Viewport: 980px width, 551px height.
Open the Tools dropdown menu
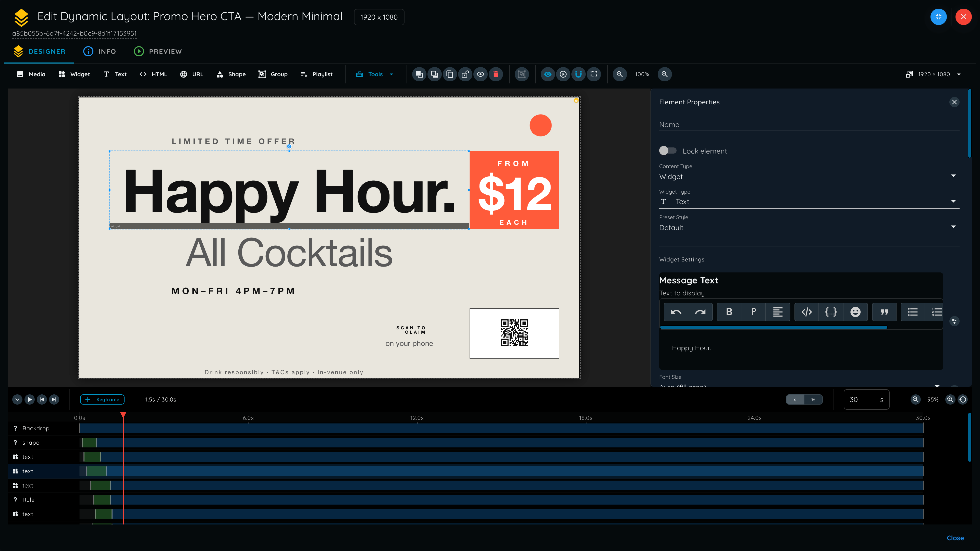[375, 74]
